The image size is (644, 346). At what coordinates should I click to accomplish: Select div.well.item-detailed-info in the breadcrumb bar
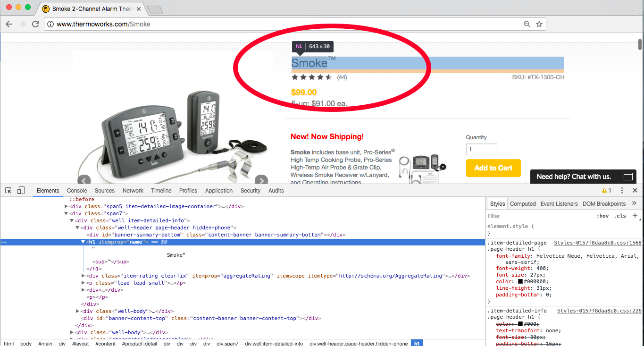(274, 343)
